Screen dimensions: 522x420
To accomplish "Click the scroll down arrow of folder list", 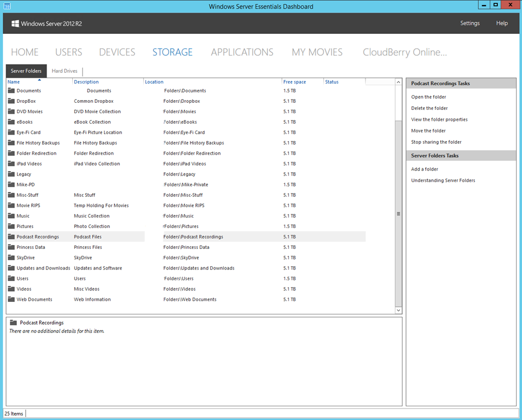I will 398,310.
